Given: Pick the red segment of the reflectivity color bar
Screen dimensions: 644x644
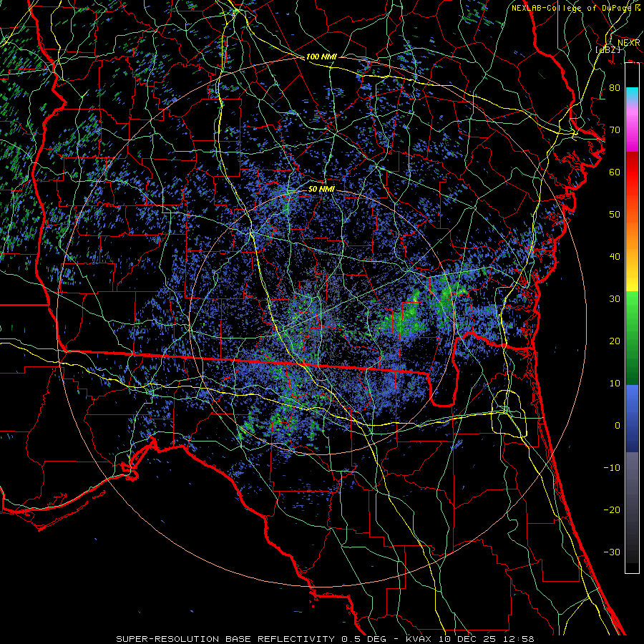Looking at the screenshot, I should click(632, 172).
